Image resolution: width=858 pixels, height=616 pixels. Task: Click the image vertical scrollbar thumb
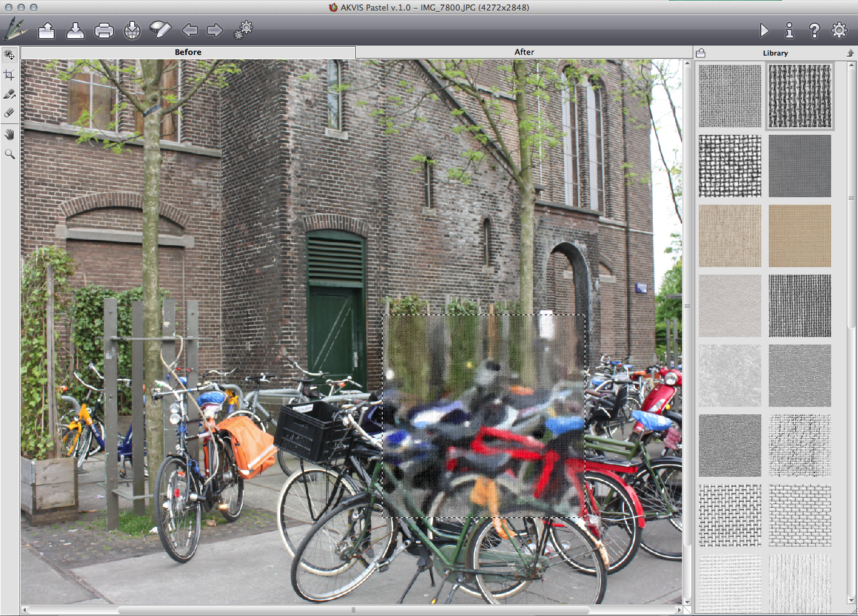click(x=688, y=306)
